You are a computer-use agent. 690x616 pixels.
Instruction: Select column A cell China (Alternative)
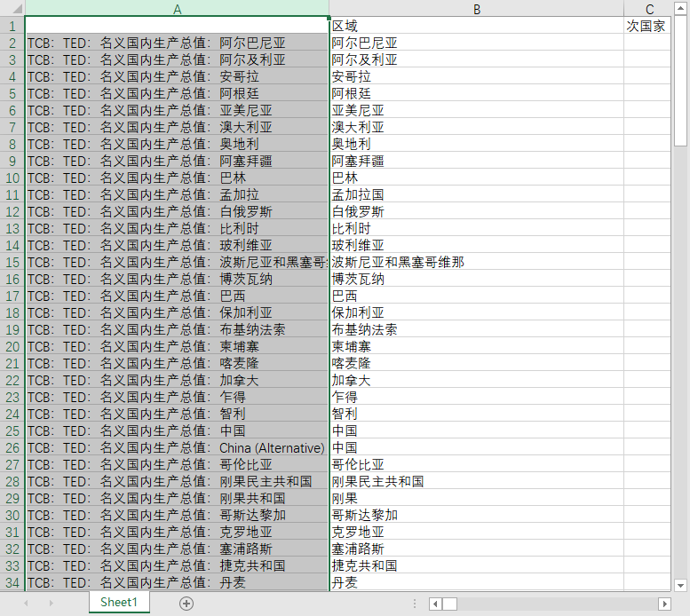click(x=177, y=447)
